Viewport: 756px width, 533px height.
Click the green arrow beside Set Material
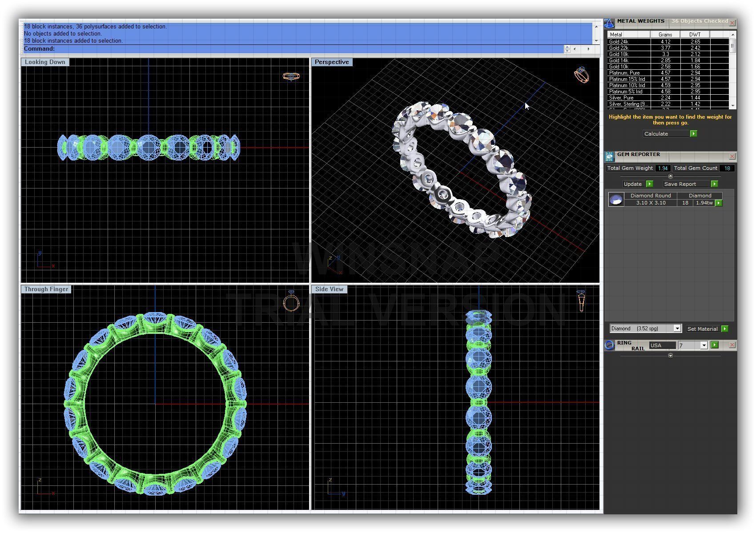point(724,329)
